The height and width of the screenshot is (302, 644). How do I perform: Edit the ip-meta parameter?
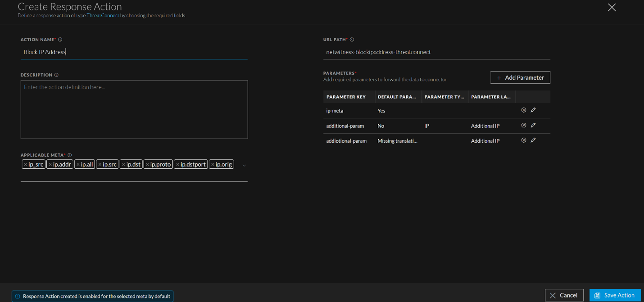[533, 110]
